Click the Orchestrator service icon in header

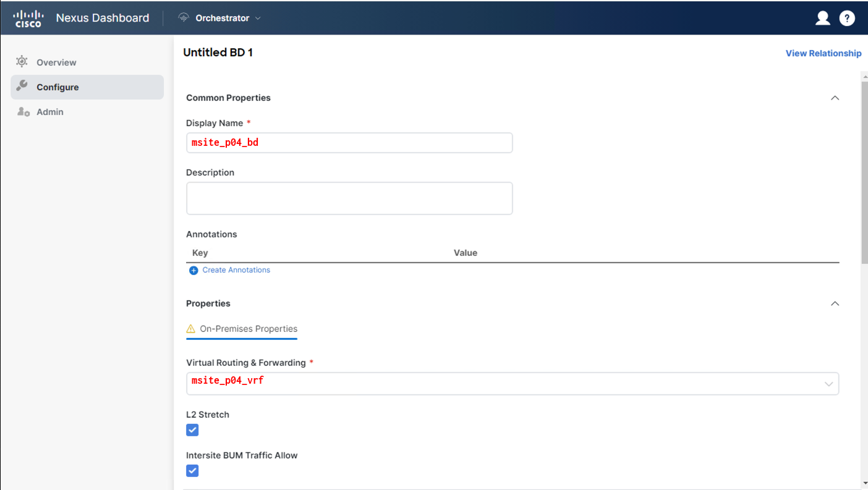184,18
